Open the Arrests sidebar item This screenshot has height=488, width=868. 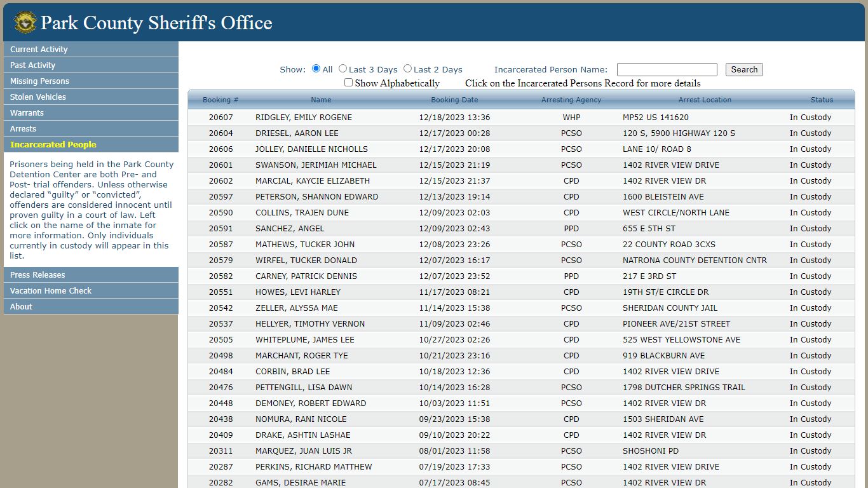pos(91,129)
